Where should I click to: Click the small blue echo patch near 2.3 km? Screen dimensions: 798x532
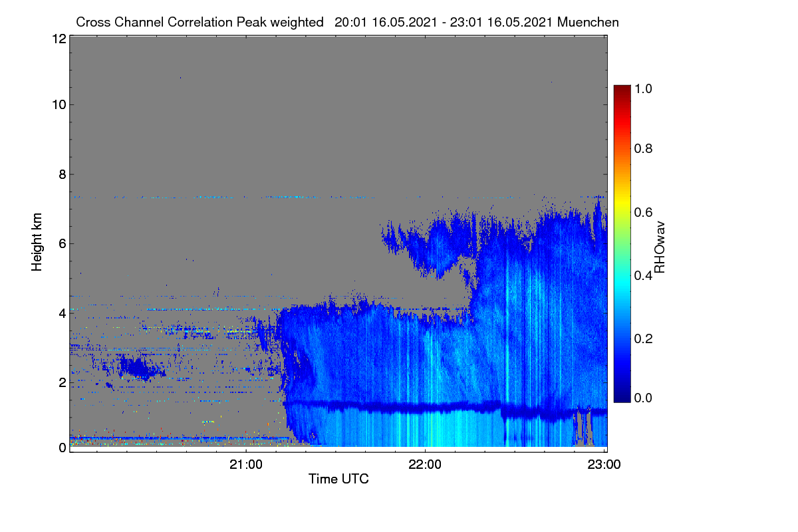tap(140, 368)
